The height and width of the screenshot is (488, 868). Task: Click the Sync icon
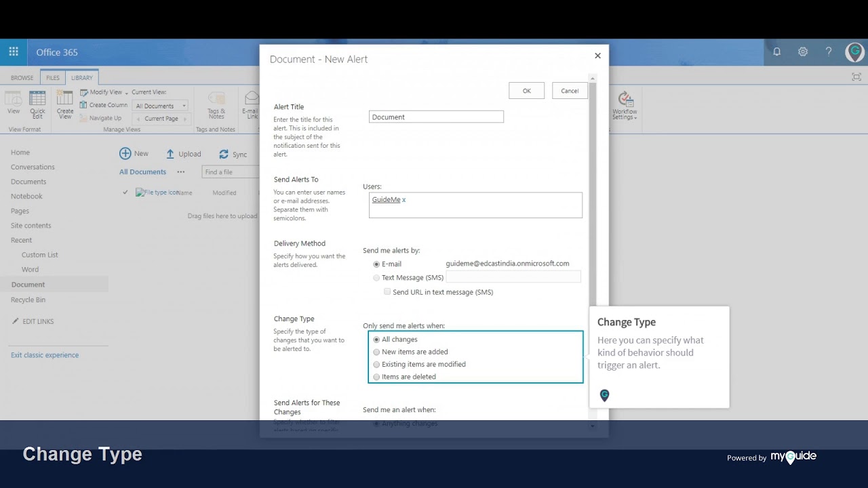coord(224,155)
